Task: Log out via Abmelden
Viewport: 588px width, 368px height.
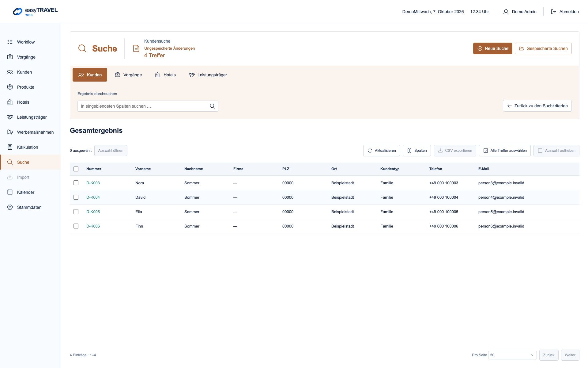Action: tap(565, 12)
